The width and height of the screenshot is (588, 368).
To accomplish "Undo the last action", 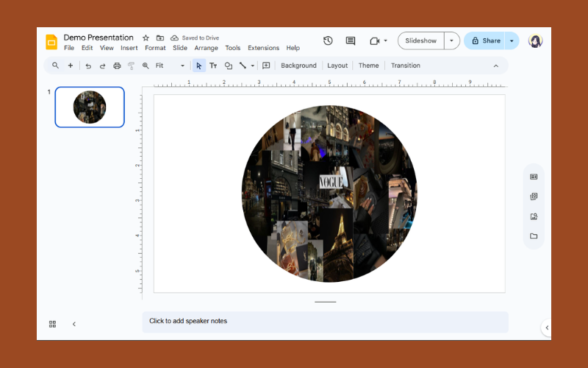I will point(88,66).
